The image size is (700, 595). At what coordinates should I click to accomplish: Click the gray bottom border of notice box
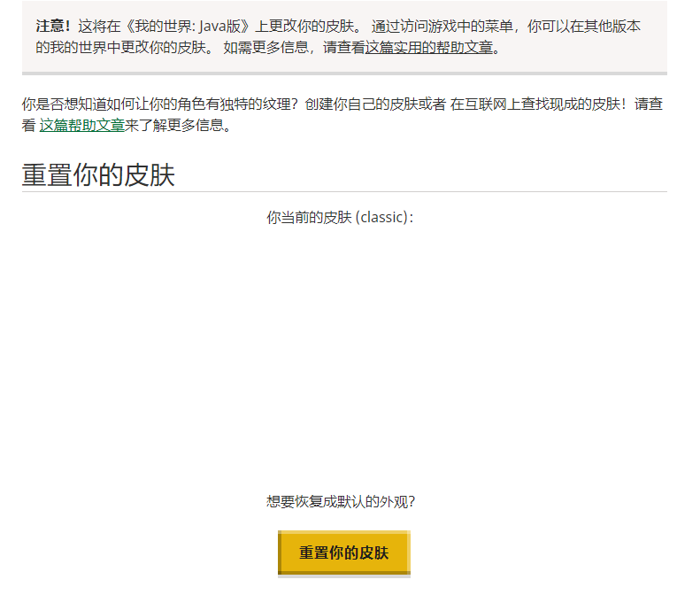coord(343,73)
